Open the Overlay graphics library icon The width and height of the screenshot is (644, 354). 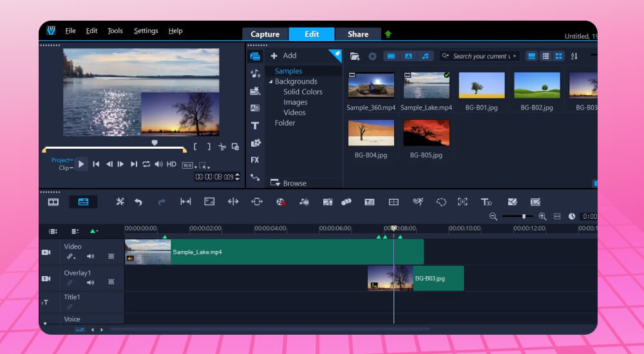[255, 143]
